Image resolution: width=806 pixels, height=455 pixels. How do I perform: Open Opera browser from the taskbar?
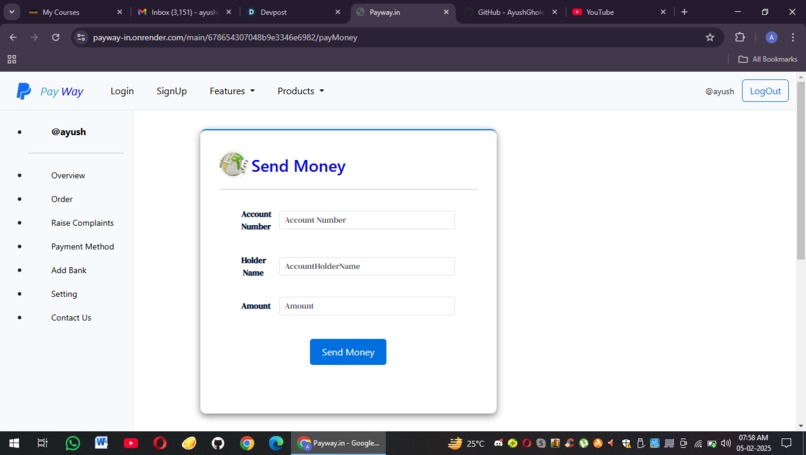coord(160,443)
